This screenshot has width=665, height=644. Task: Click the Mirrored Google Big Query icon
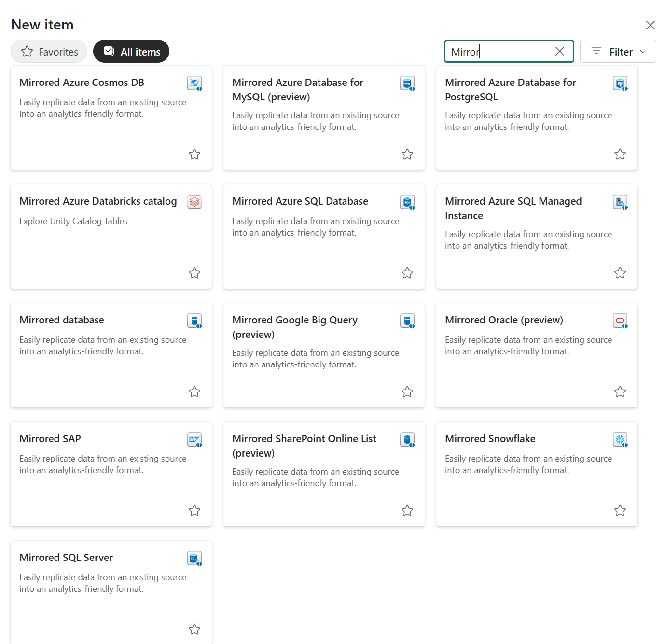pyautogui.click(x=407, y=321)
